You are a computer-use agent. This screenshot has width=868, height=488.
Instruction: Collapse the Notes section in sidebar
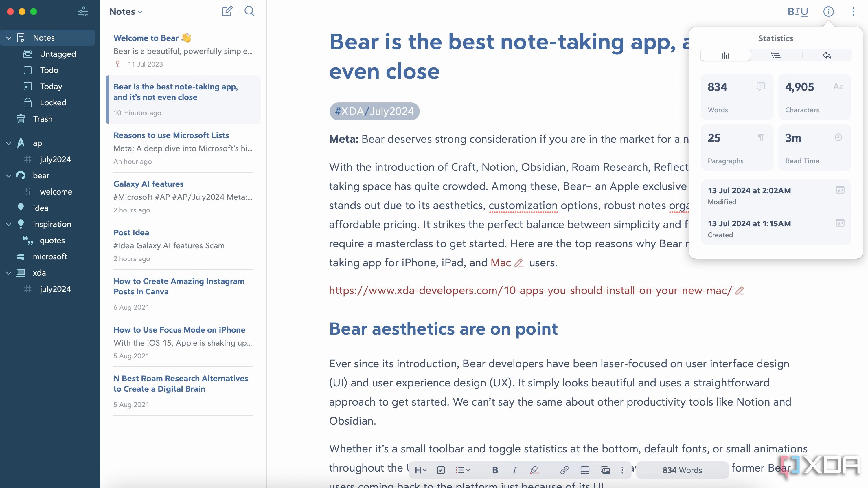(9, 38)
